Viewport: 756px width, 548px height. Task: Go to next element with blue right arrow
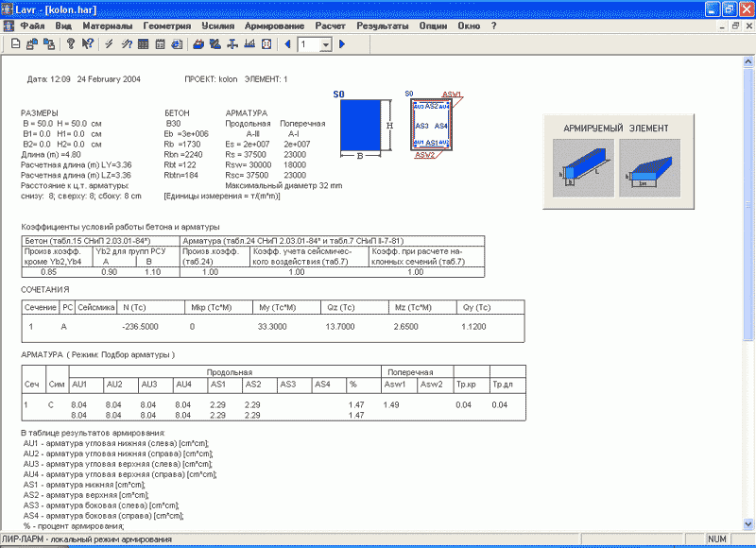(342, 44)
